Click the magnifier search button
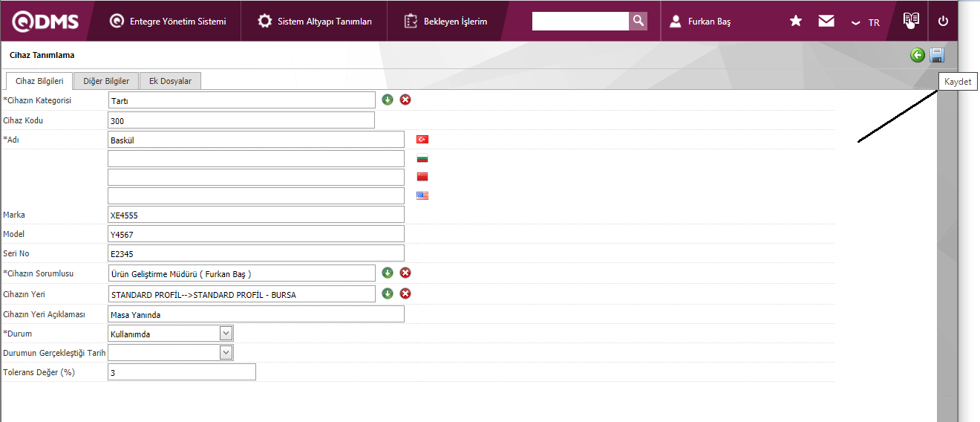The width and height of the screenshot is (980, 422). (638, 21)
